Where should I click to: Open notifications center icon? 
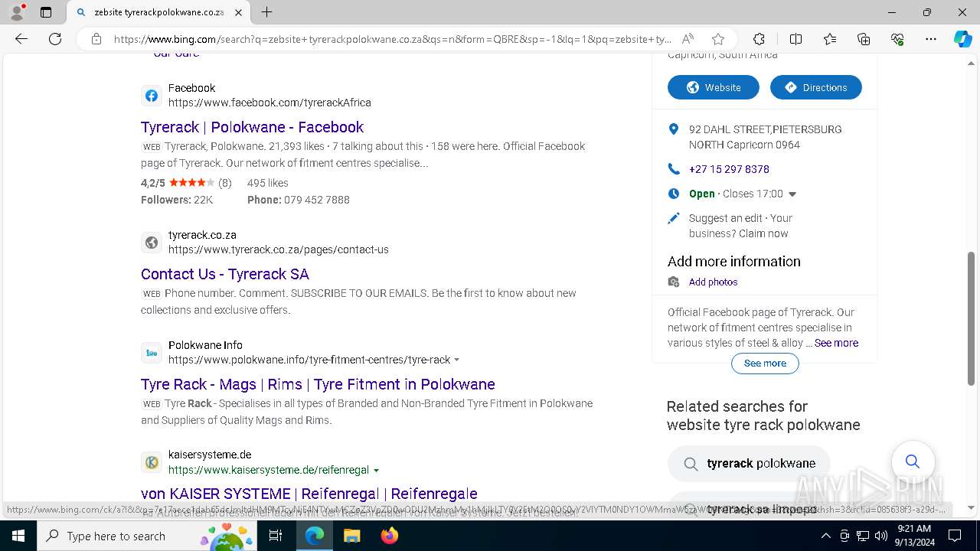coord(955,536)
